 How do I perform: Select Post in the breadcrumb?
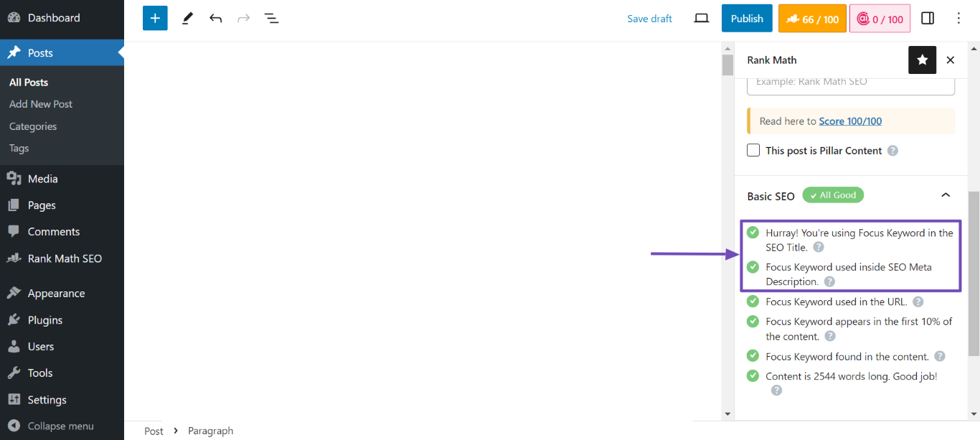click(154, 431)
